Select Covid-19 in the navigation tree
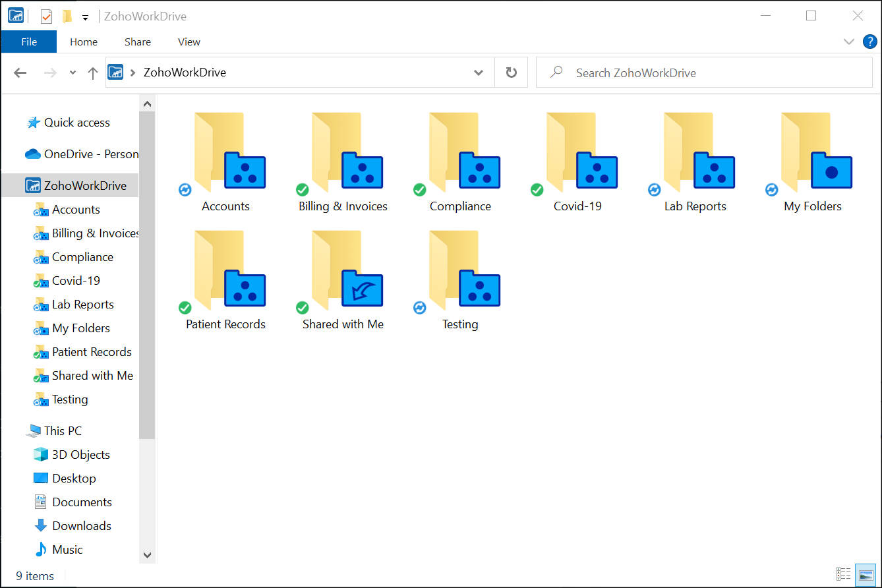Screen dimensions: 882x588 [x=67, y=281]
